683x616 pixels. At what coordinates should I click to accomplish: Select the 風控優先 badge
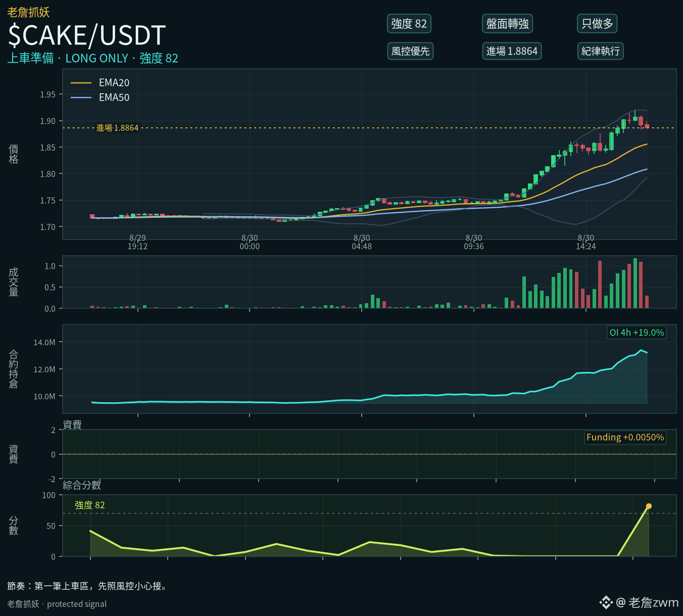pyautogui.click(x=410, y=51)
